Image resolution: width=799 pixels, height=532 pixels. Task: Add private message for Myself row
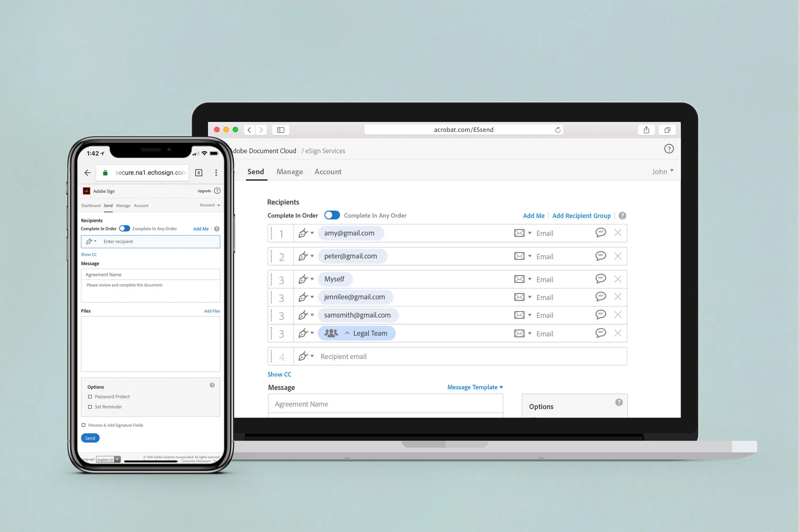pyautogui.click(x=600, y=279)
